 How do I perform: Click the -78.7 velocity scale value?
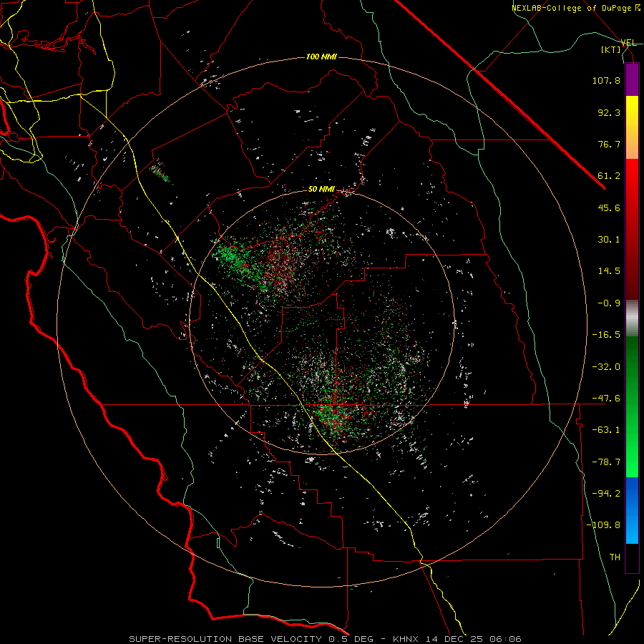coord(606,462)
